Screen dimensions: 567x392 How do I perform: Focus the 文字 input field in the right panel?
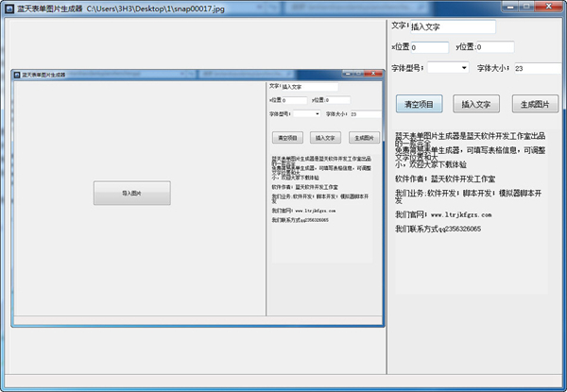click(x=452, y=27)
